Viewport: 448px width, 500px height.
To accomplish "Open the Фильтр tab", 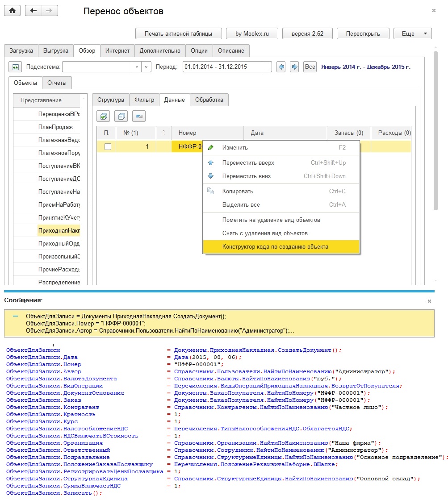I will [x=144, y=100].
